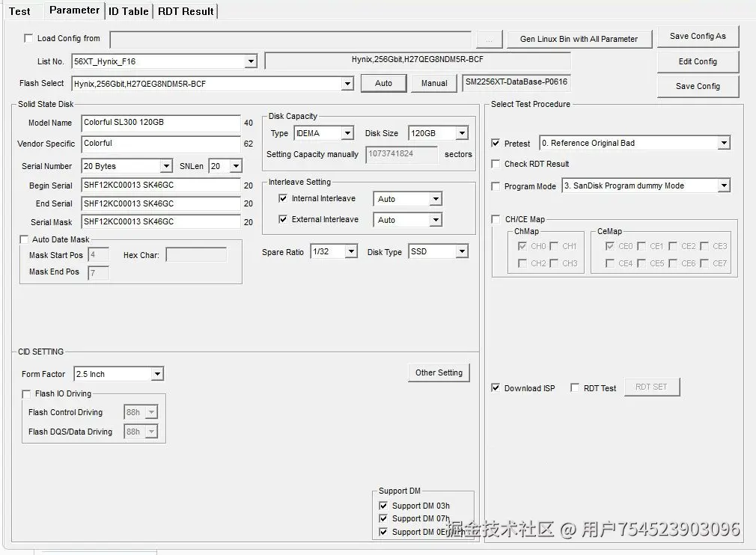Open the Pretest mode dropdown
756x555 pixels.
tap(724, 143)
